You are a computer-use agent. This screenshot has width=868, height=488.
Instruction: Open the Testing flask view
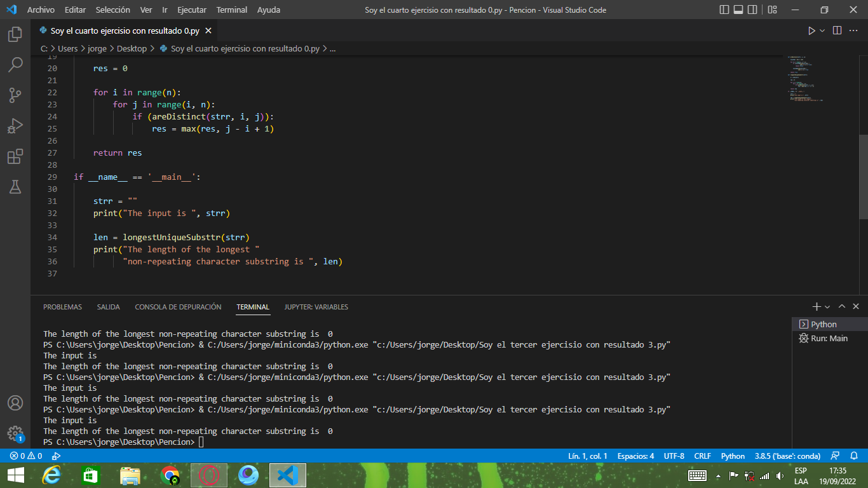coord(15,187)
